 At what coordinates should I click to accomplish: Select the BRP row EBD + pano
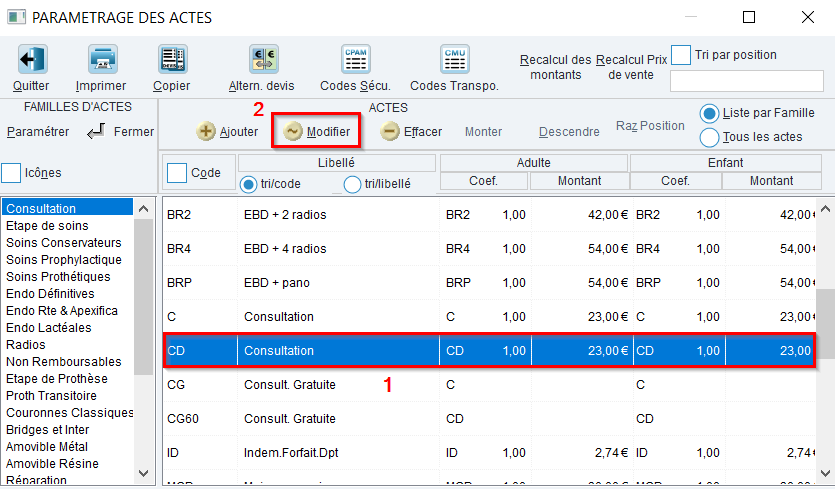click(x=489, y=283)
